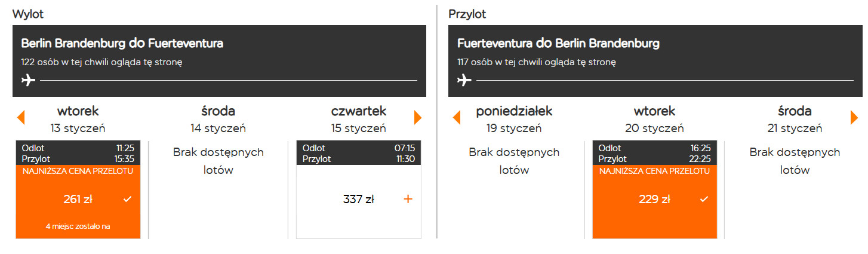Show later outbound dates with right arrow

418,118
